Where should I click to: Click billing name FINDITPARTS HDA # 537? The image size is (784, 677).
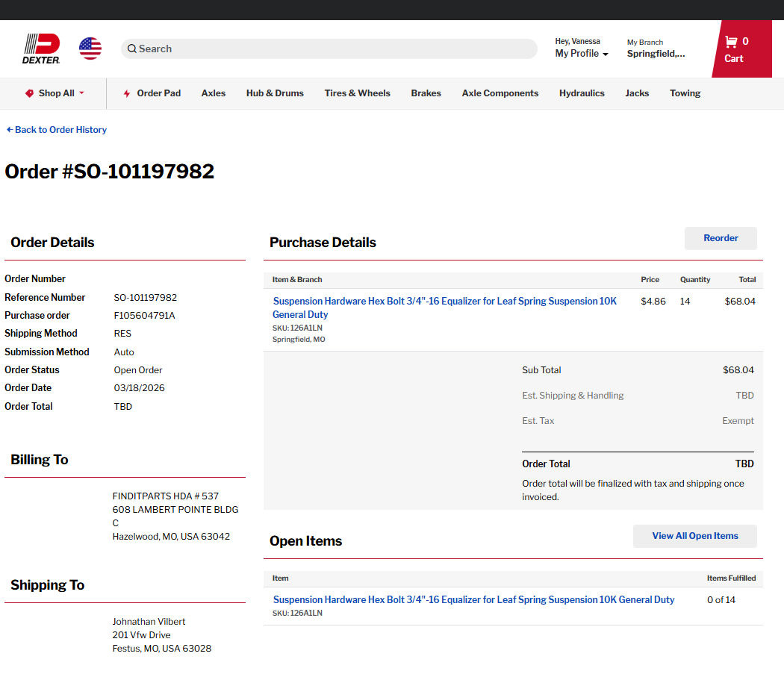(166, 496)
